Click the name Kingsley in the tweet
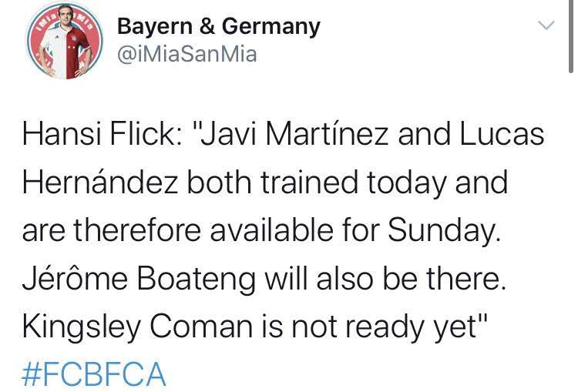This screenshot has width=578, height=392. coord(82,327)
